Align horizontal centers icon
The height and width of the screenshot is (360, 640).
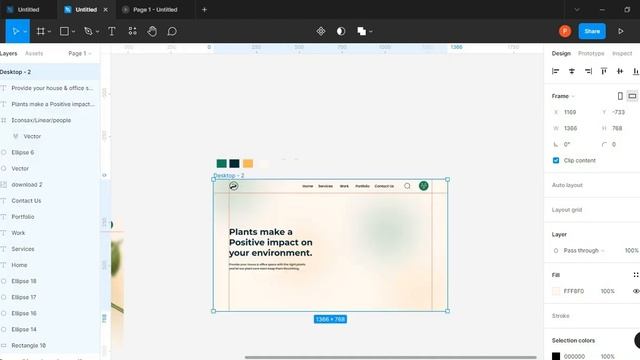(572, 71)
